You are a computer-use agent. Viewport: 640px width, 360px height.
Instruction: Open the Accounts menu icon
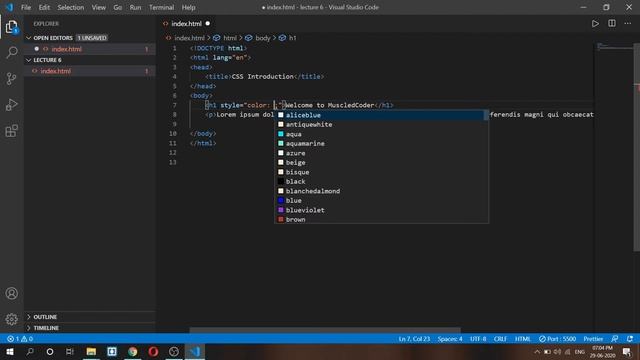(x=11, y=293)
